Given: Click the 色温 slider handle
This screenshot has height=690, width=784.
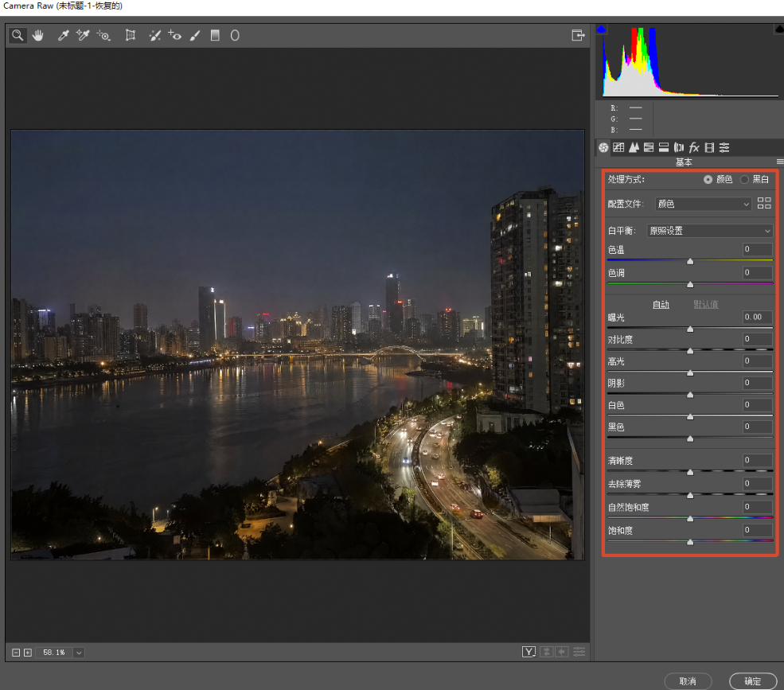Looking at the screenshot, I should pos(690,262).
